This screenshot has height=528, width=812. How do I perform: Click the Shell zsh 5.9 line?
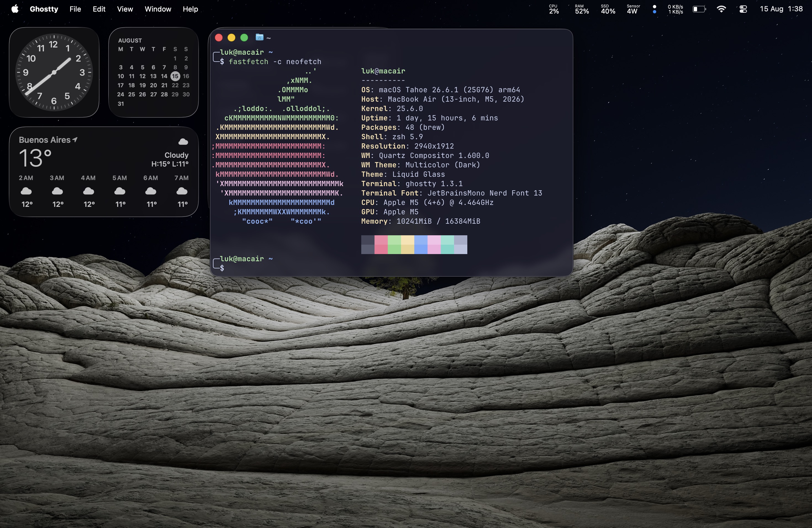392,137
